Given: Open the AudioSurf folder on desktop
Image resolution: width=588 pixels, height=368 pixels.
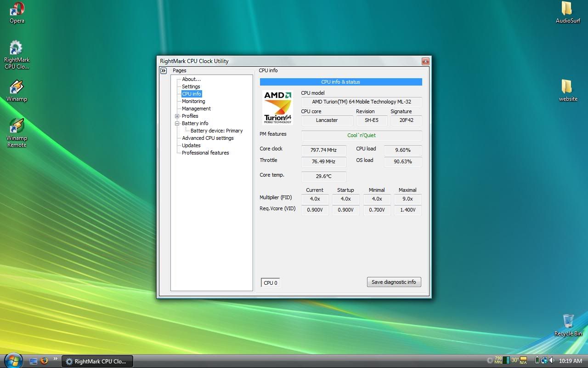Looking at the screenshot, I should tap(568, 12).
